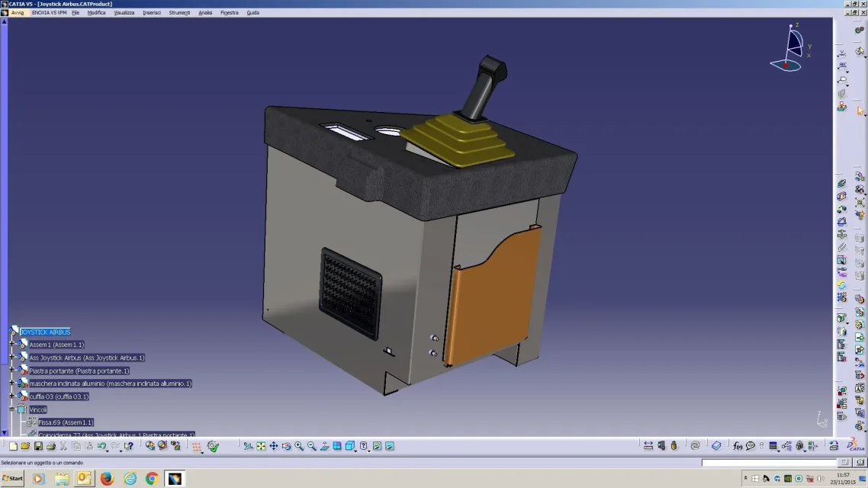This screenshot has height=488, width=868.
Task: Expand the Piastra portante tree node
Action: point(12,371)
